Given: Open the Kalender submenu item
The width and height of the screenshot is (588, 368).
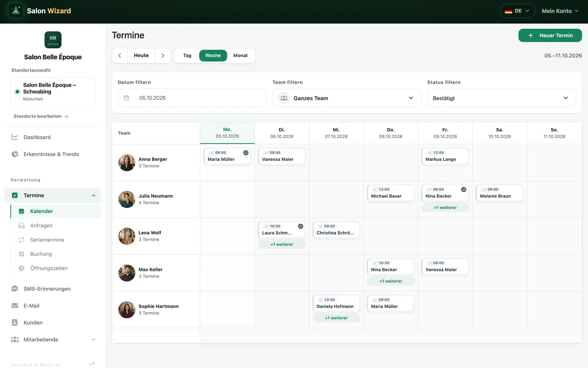Looking at the screenshot, I should tap(56, 211).
